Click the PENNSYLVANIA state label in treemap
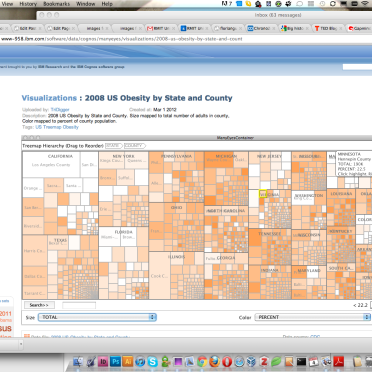Viewport: 372px width, 372px height. coord(177,156)
